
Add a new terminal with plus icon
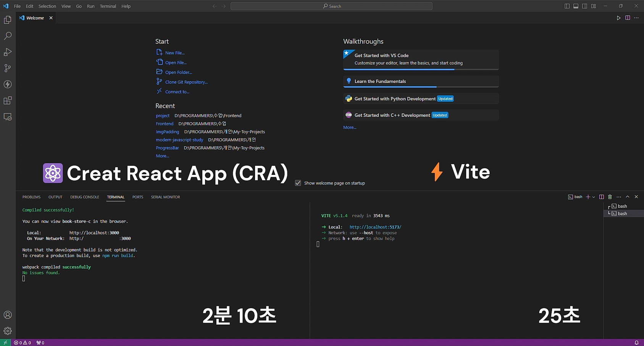pos(588,197)
